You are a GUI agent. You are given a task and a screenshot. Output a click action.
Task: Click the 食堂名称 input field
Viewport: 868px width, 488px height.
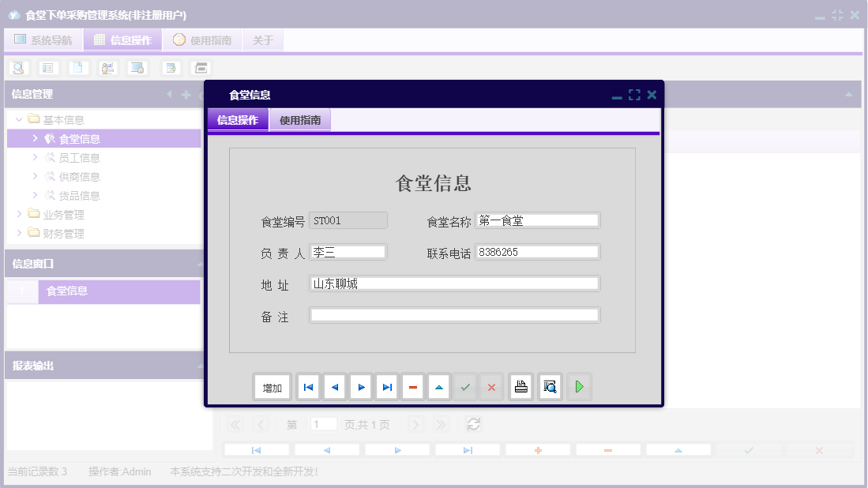point(537,220)
